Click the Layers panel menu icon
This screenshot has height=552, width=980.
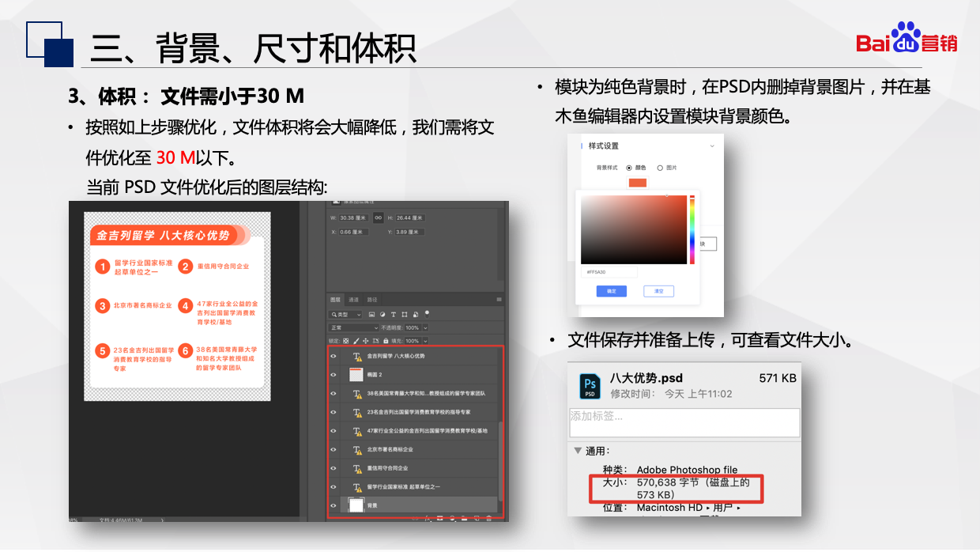coord(499,300)
